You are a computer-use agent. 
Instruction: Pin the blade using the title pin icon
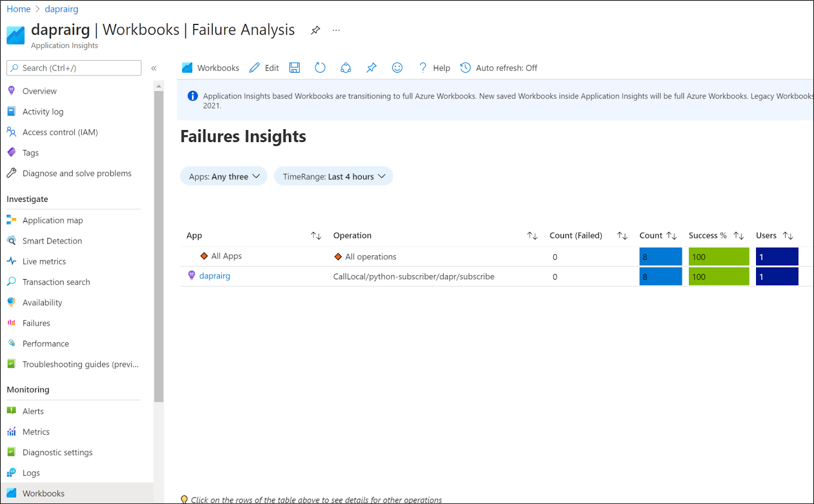(315, 30)
